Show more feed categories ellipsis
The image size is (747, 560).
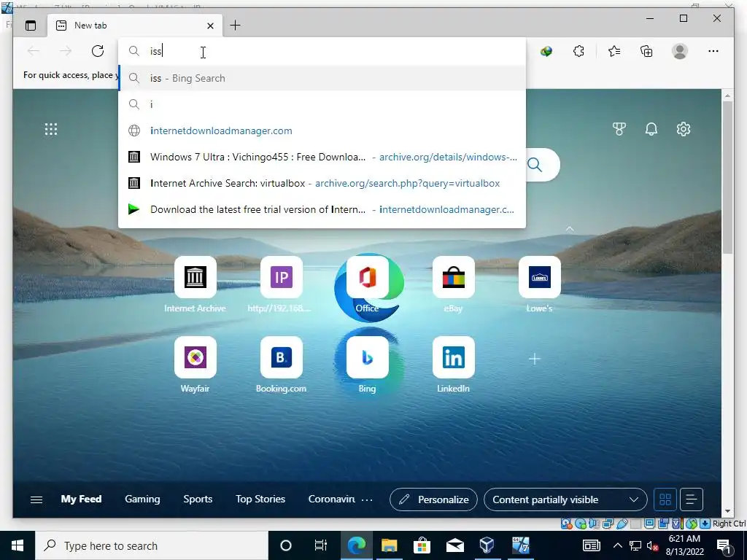click(367, 500)
